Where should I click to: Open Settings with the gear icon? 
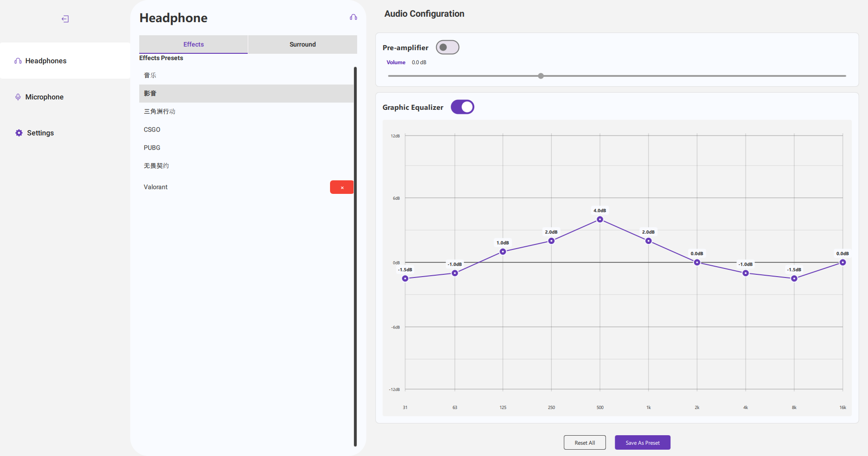coord(19,133)
